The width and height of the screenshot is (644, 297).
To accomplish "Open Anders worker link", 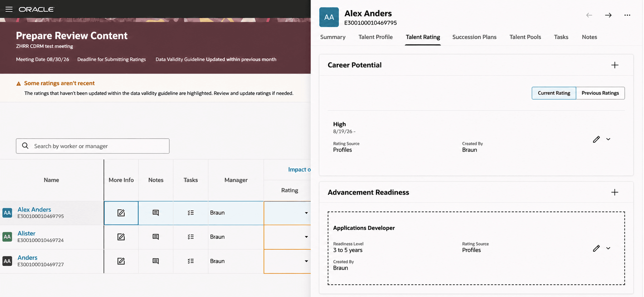I will tap(27, 258).
